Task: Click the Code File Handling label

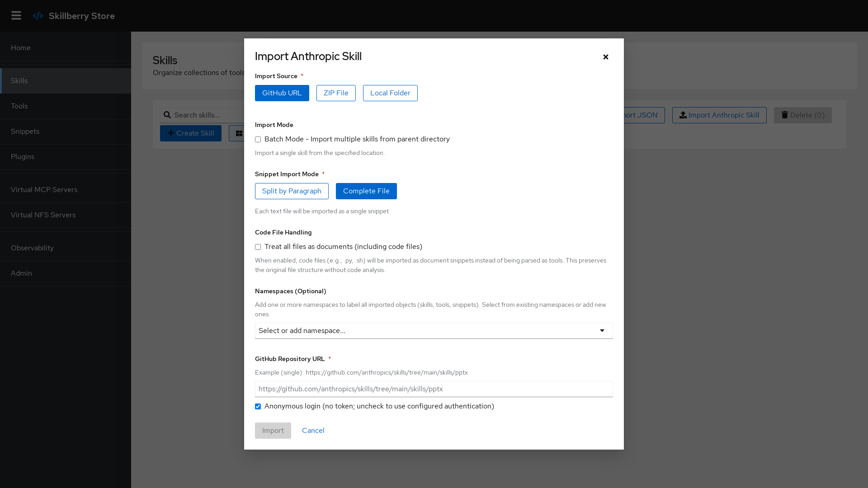Action: coord(283,233)
